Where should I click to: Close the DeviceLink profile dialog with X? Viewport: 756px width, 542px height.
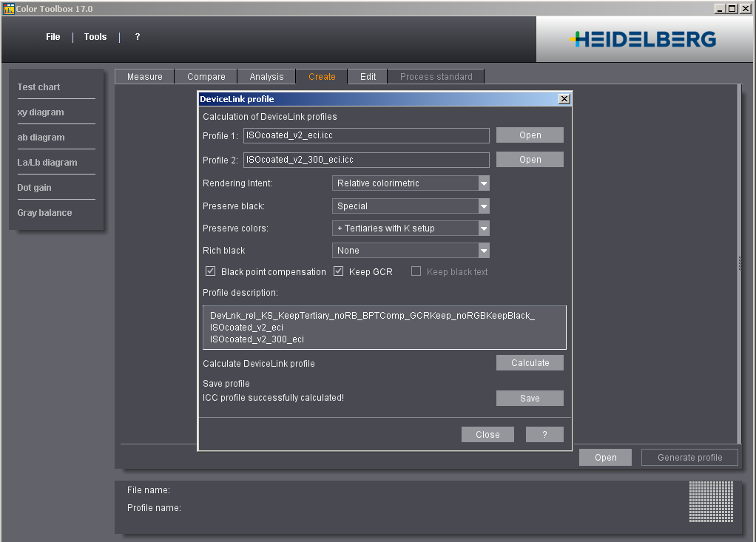pos(564,99)
